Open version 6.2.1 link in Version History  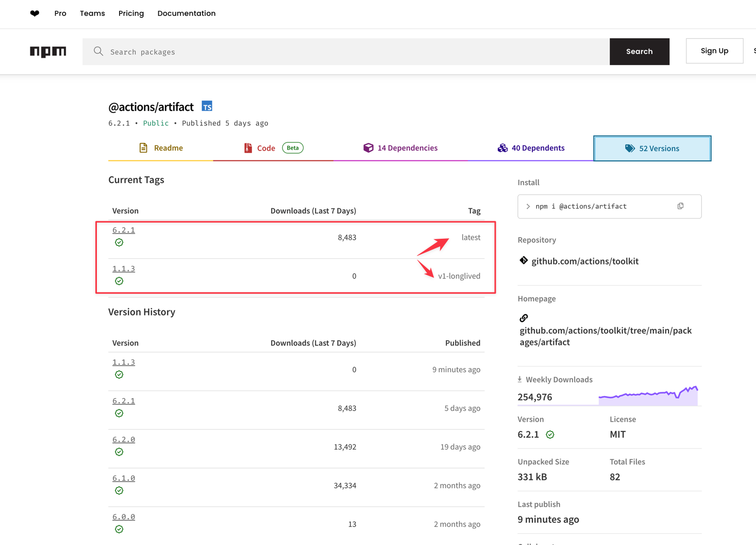(x=124, y=401)
